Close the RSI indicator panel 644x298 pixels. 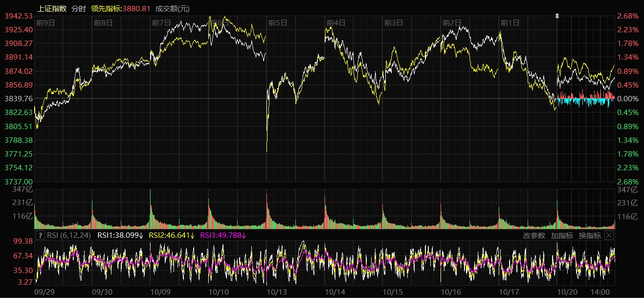pyautogui.click(x=609, y=235)
